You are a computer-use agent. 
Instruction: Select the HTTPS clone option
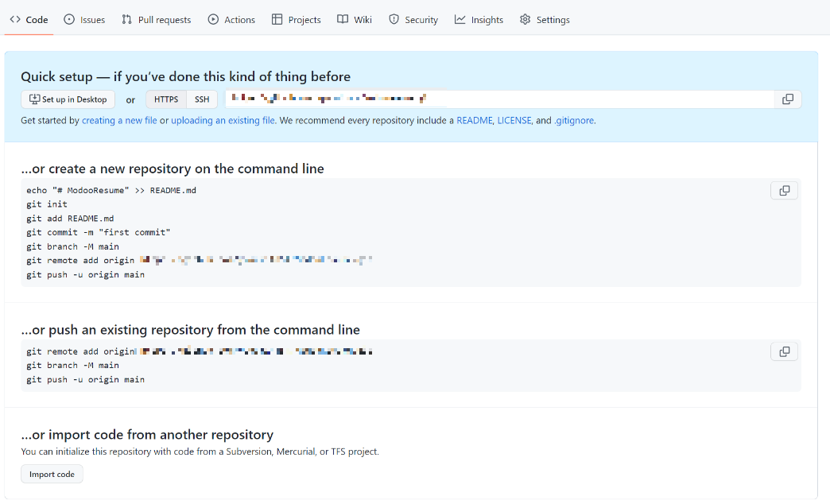pos(166,99)
